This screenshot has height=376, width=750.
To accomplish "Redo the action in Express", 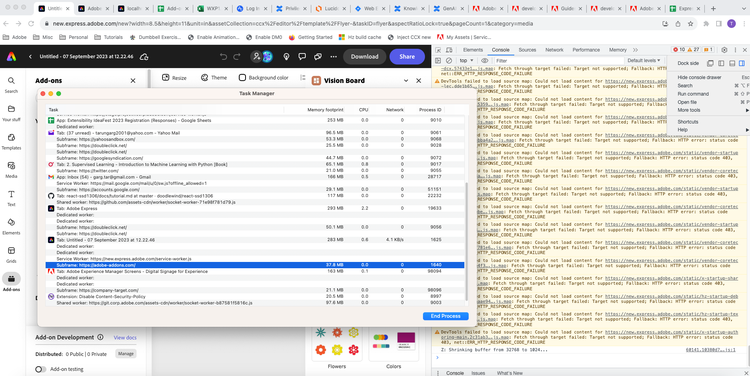I will pyautogui.click(x=236, y=56).
